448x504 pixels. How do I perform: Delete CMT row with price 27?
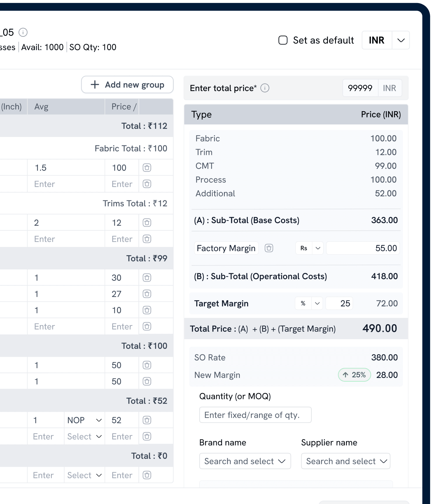pyautogui.click(x=147, y=294)
